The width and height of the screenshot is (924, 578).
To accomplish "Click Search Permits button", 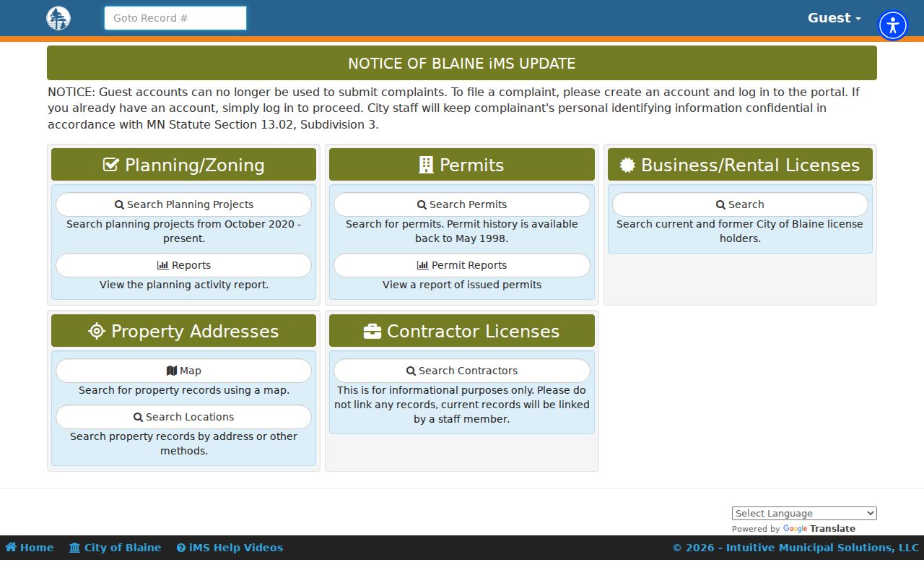I will tap(462, 204).
